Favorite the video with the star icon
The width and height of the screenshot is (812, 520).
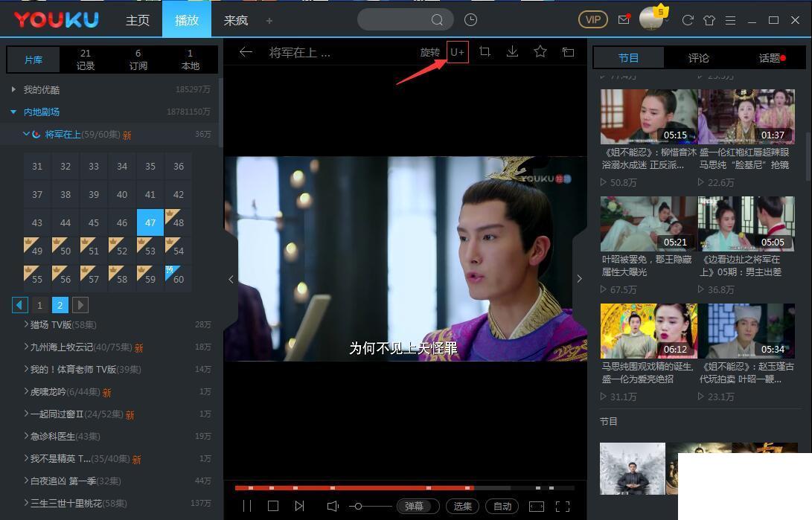pyautogui.click(x=540, y=51)
